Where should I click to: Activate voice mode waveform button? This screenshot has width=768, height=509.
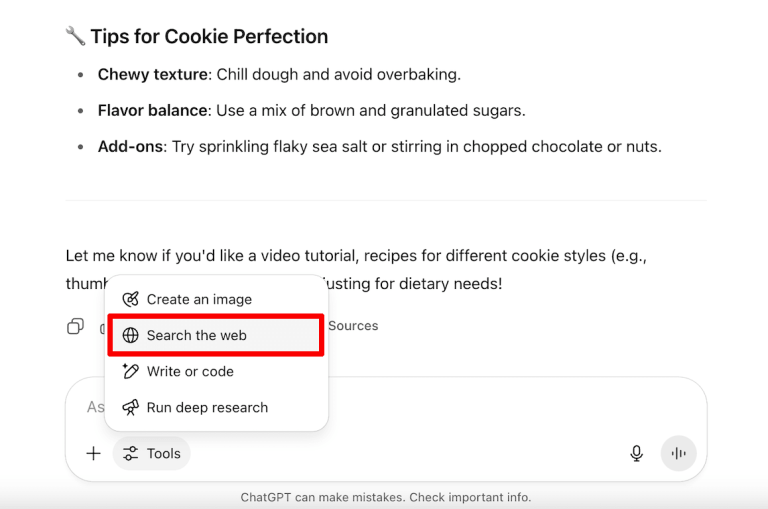679,454
